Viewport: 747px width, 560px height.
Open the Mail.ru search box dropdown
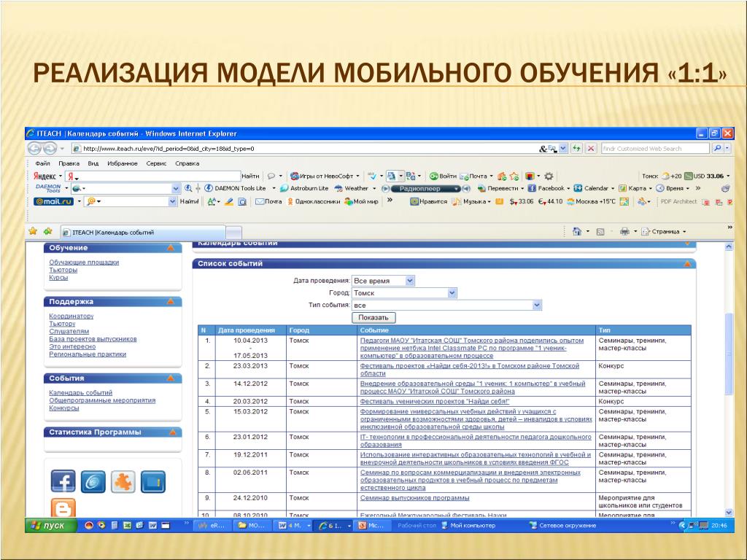172,201
